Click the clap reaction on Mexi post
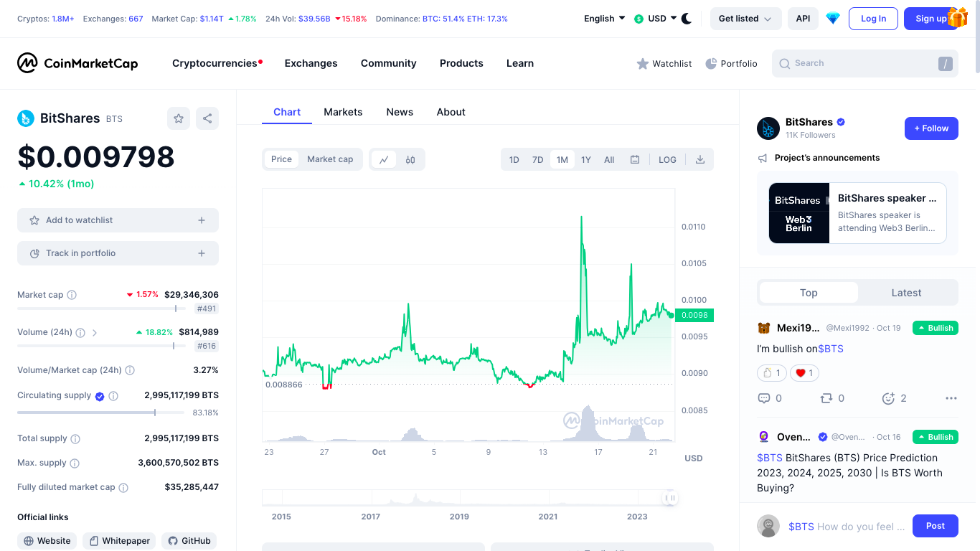 [772, 373]
